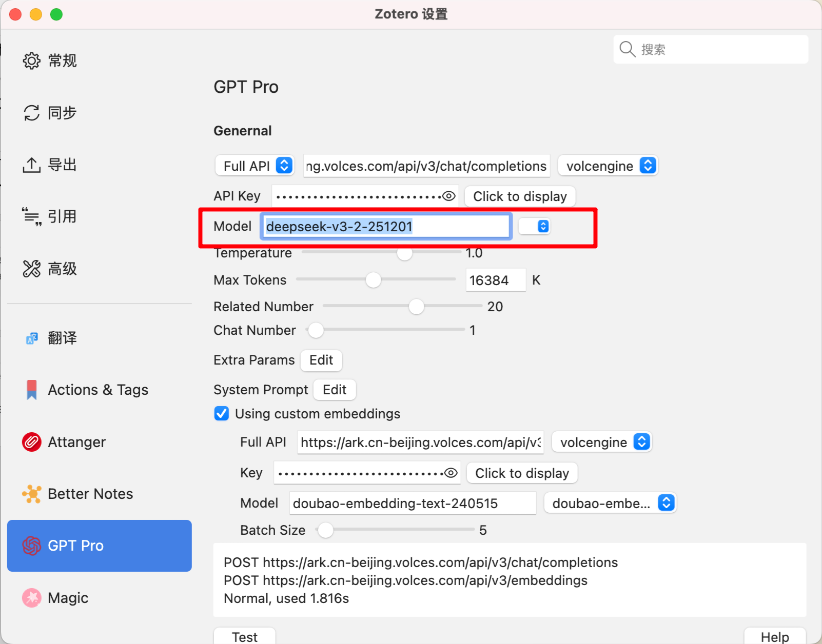Open the 高级 settings pane
This screenshot has width=822, height=644.
[100, 269]
